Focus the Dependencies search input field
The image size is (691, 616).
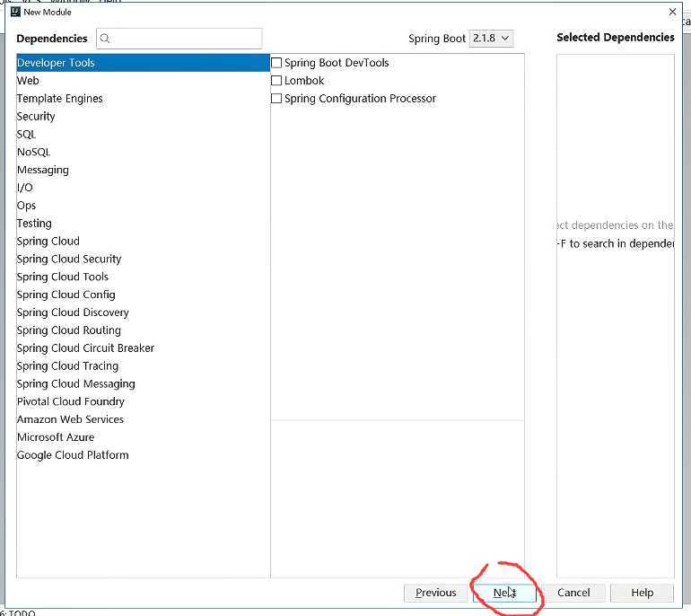(x=179, y=39)
